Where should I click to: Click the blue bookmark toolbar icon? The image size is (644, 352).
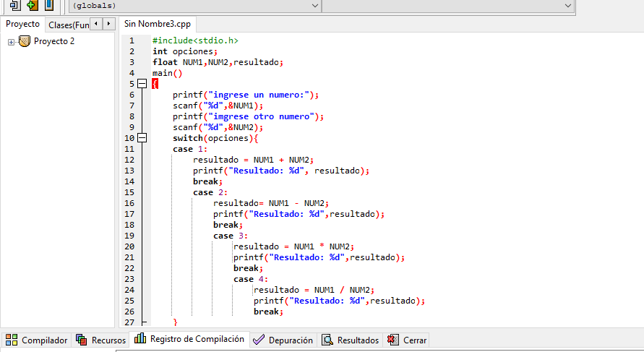(x=49, y=5)
